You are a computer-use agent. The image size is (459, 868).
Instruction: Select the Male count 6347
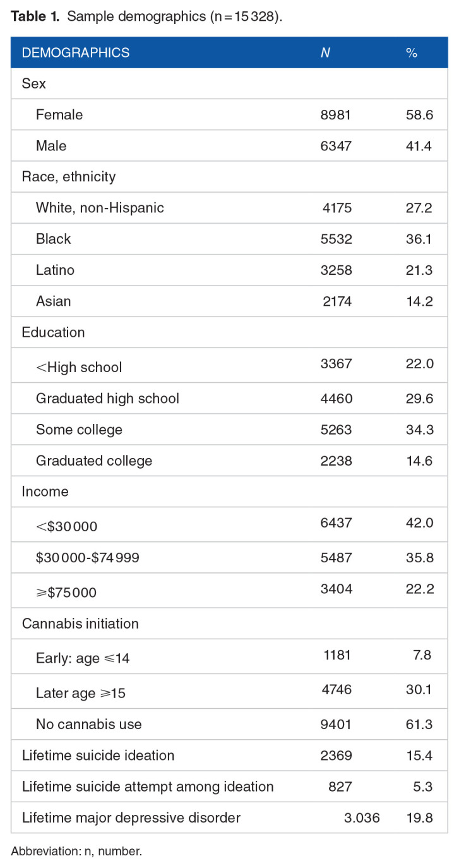coord(335,146)
